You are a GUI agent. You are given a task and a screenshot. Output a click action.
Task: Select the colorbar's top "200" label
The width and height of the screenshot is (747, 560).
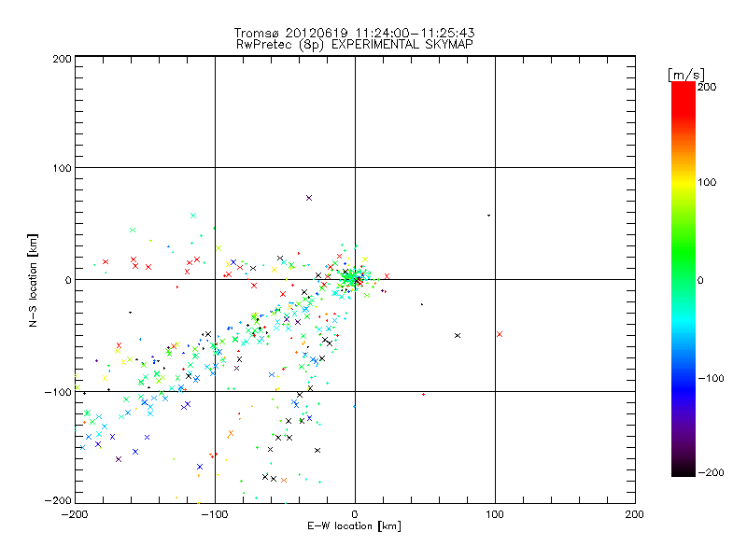707,87
